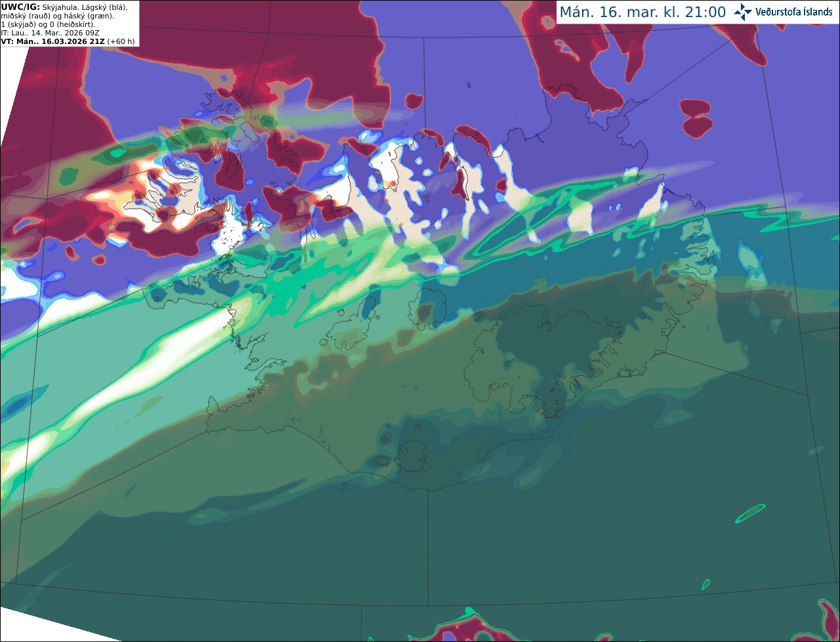Image resolution: width=840 pixels, height=642 pixels.
Task: Click the '(+60 h)' forecast offset text
Action: tap(121, 41)
